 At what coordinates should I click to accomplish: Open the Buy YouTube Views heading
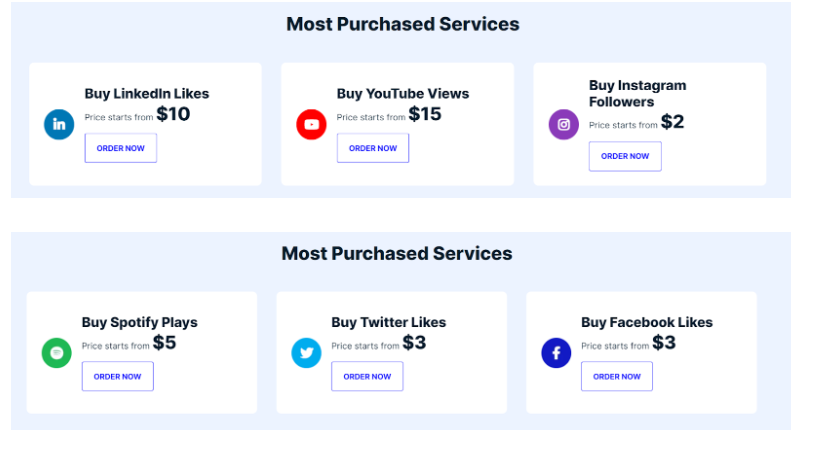point(403,94)
